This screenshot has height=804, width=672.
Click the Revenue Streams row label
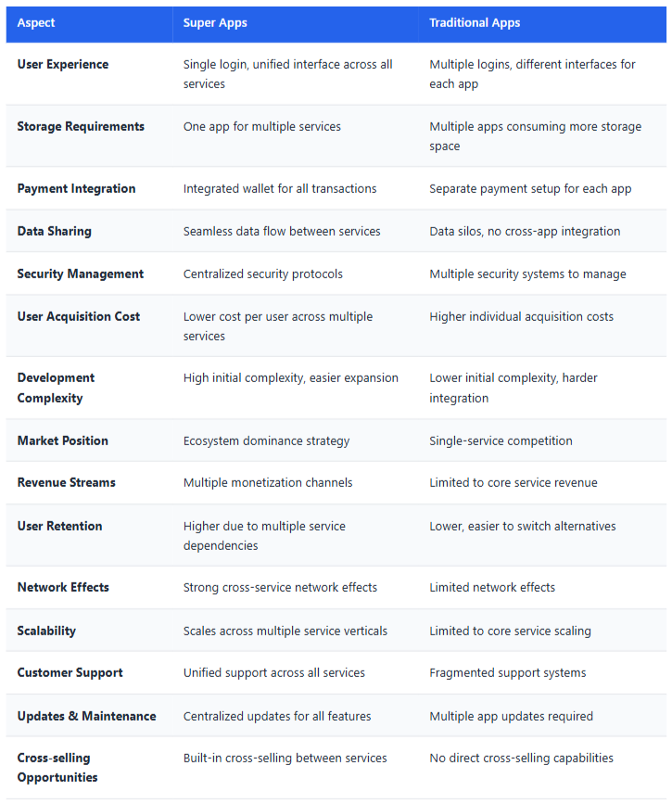[x=67, y=482]
